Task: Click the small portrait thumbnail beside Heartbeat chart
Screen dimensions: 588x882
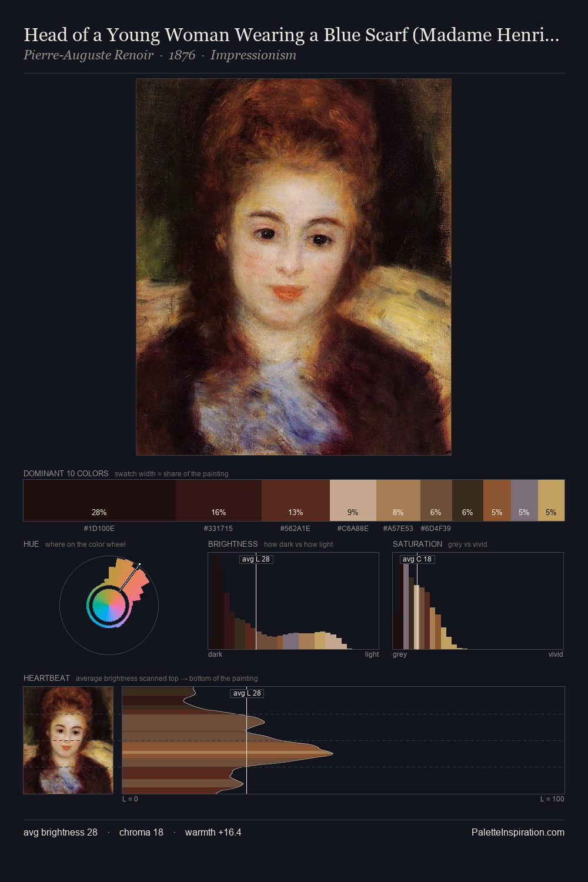Action: [68, 740]
